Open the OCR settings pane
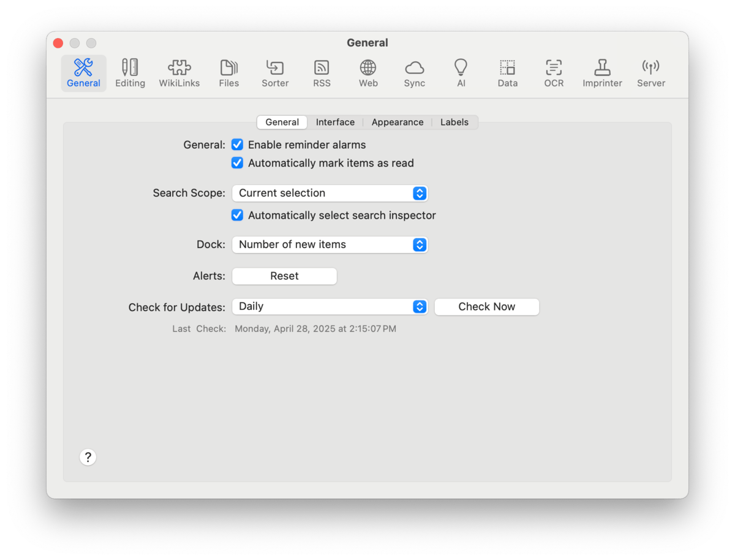 pos(554,73)
